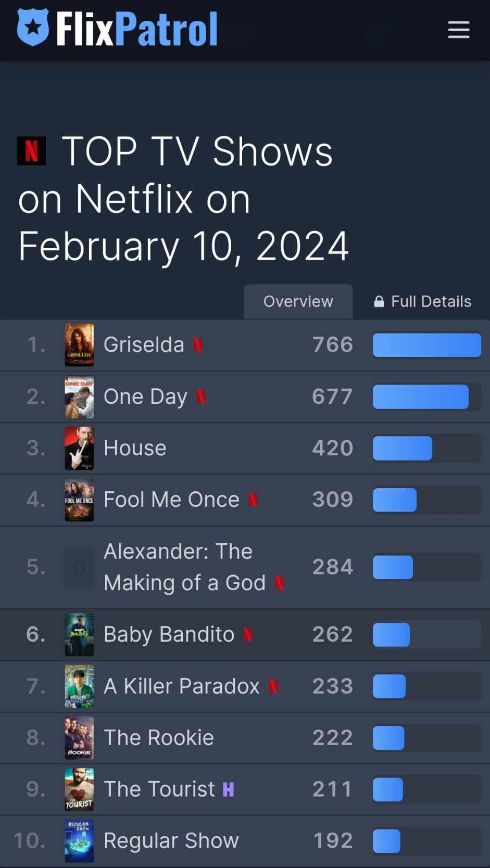Image resolution: width=490 pixels, height=868 pixels.
Task: Click the FlixPatrol shield logo
Action: [33, 28]
